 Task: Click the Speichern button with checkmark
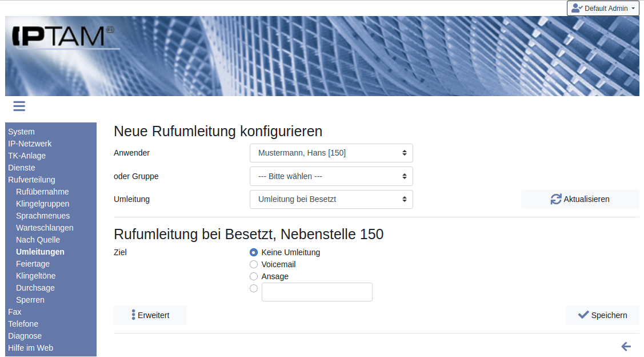pyautogui.click(x=602, y=315)
